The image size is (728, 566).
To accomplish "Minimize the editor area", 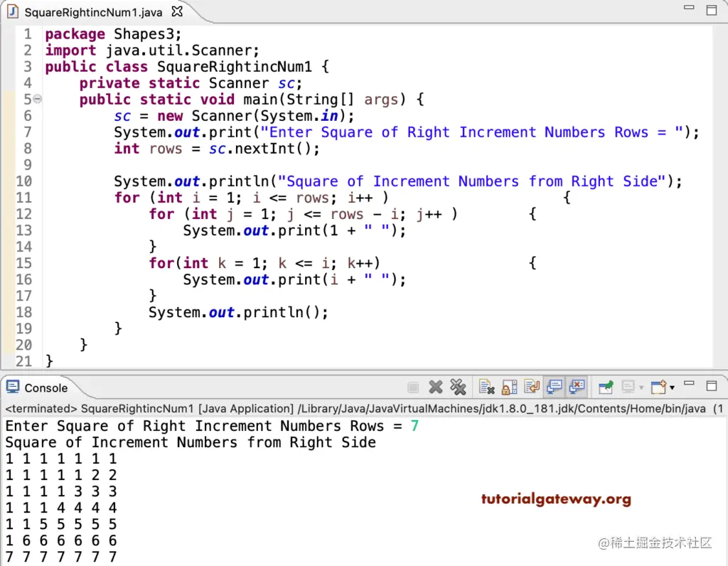I will (689, 7).
